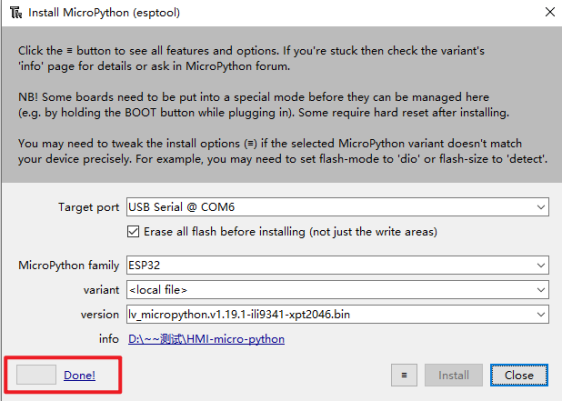Open the ≡ install options menu button
The height and width of the screenshot is (401, 562).
click(404, 375)
